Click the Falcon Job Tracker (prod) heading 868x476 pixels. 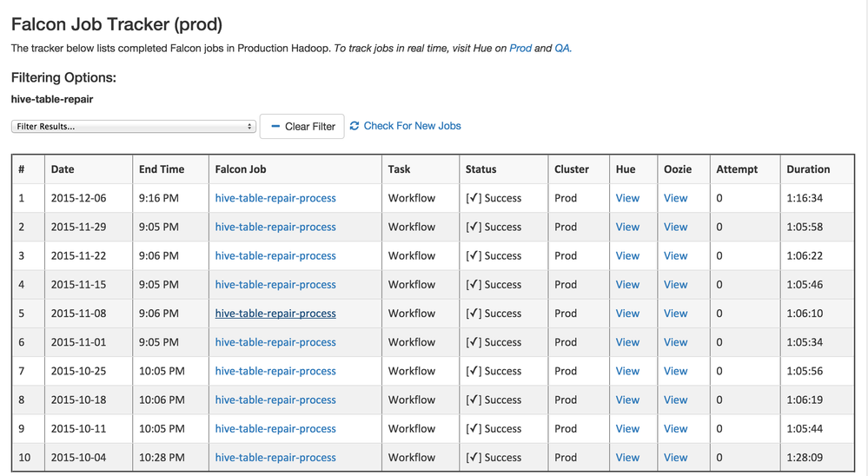(x=116, y=24)
